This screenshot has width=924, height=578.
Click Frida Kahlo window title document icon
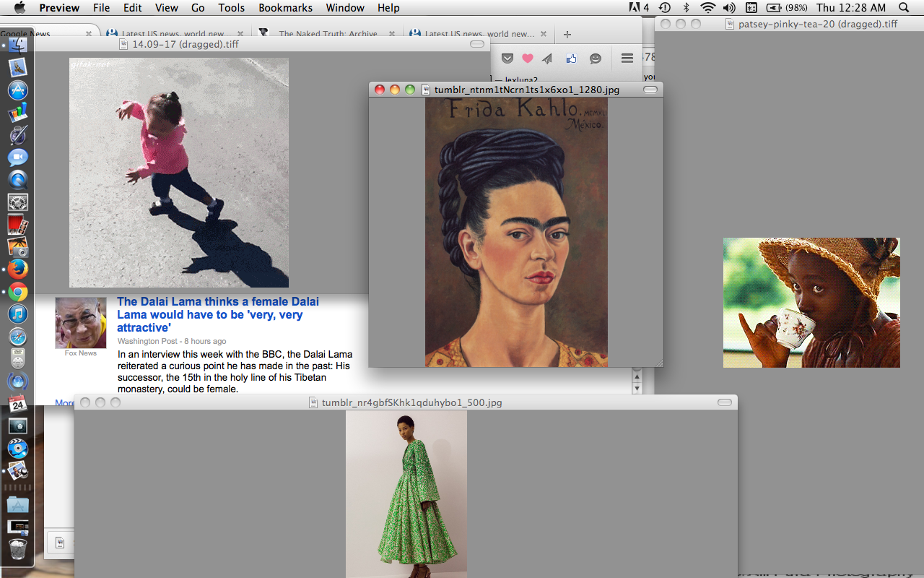426,90
